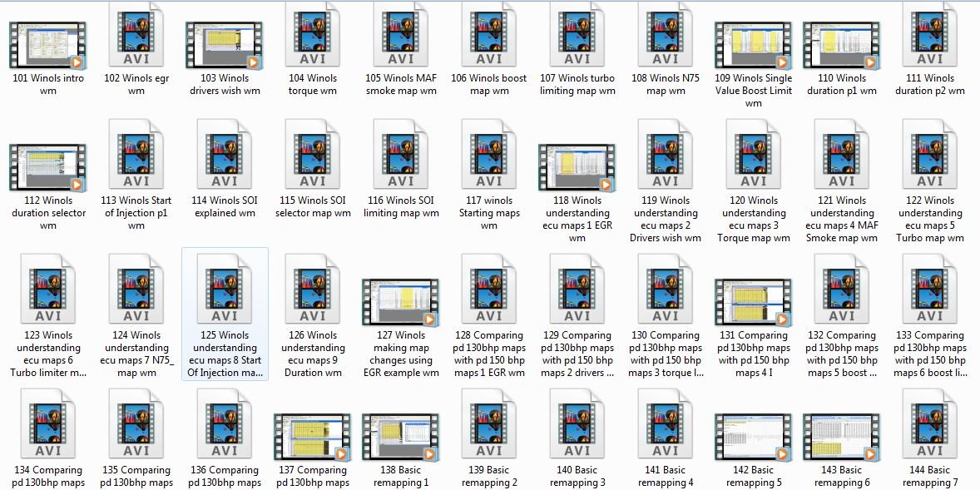Select the '138 Basic remapping 1' video thumbnail
Image resolution: width=980 pixels, height=490 pixels.
[401, 437]
